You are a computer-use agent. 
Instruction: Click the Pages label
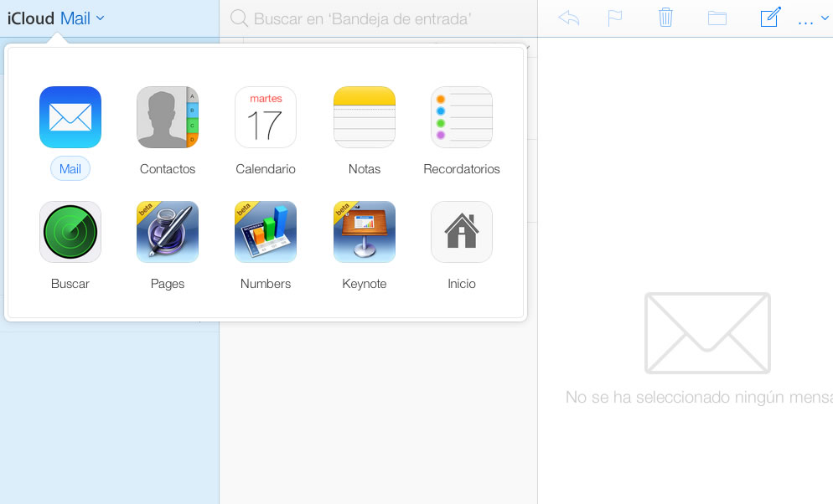168,284
